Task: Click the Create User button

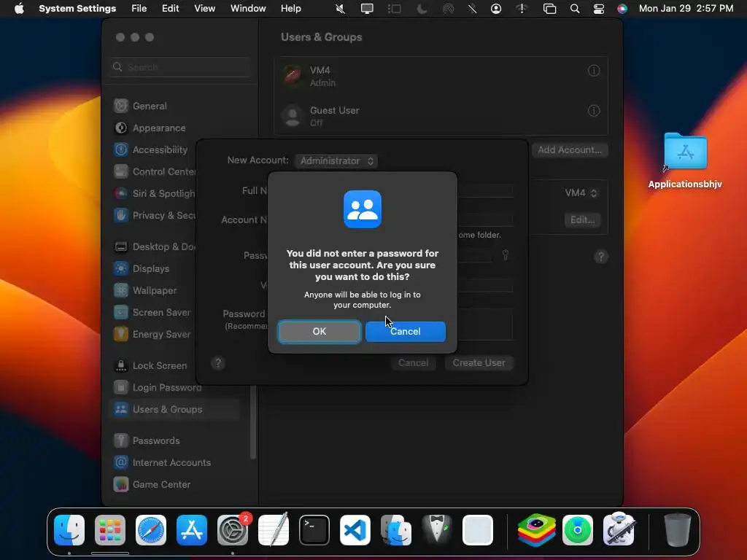Action: [x=479, y=363]
